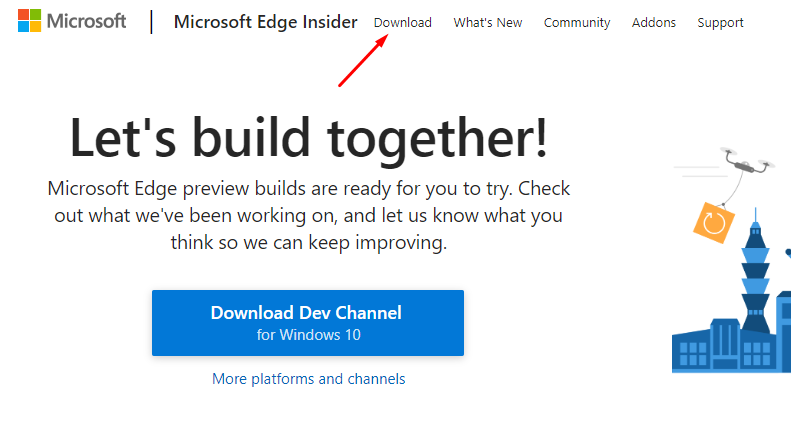The image size is (791, 448).
Task: Click Download Dev Channel for Windows 10 button
Action: click(308, 323)
